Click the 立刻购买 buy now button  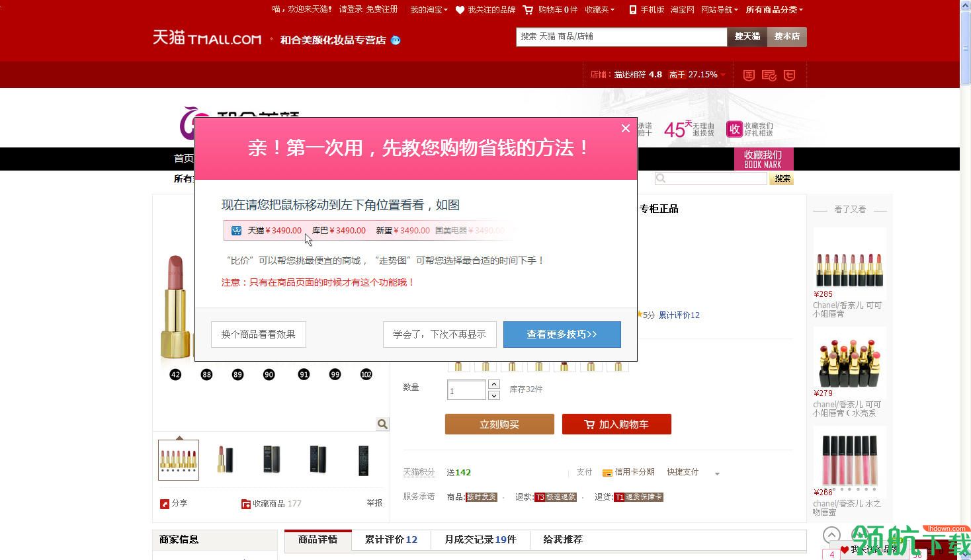click(x=499, y=424)
